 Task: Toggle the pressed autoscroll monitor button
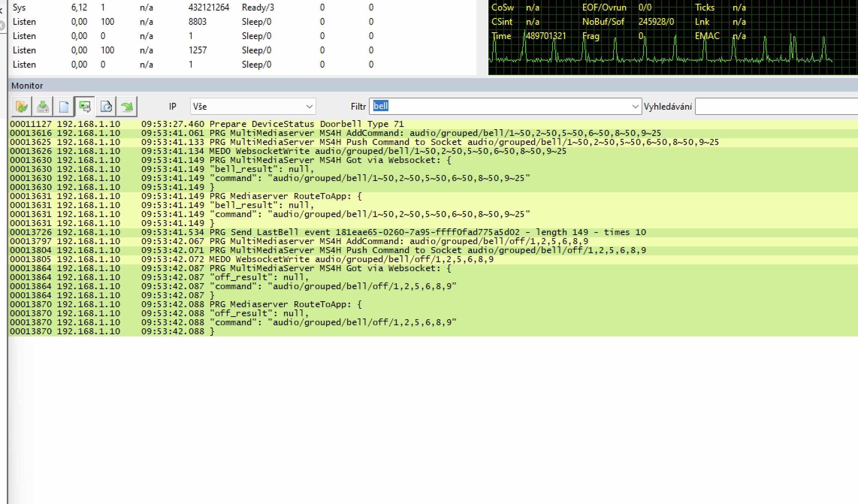[85, 107]
